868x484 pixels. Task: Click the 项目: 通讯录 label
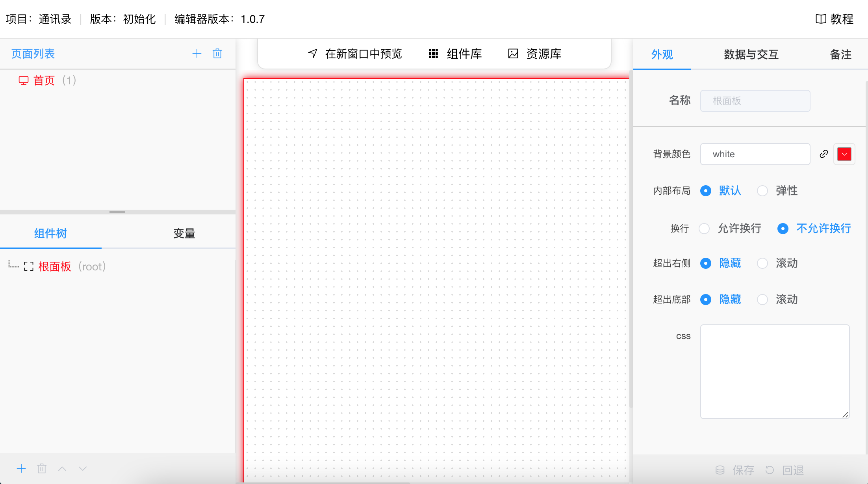(x=39, y=19)
